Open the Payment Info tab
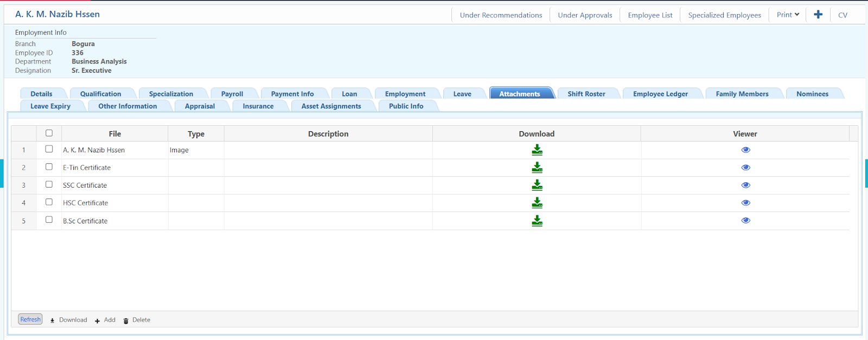Image resolution: width=868 pixels, height=340 pixels. click(x=292, y=94)
